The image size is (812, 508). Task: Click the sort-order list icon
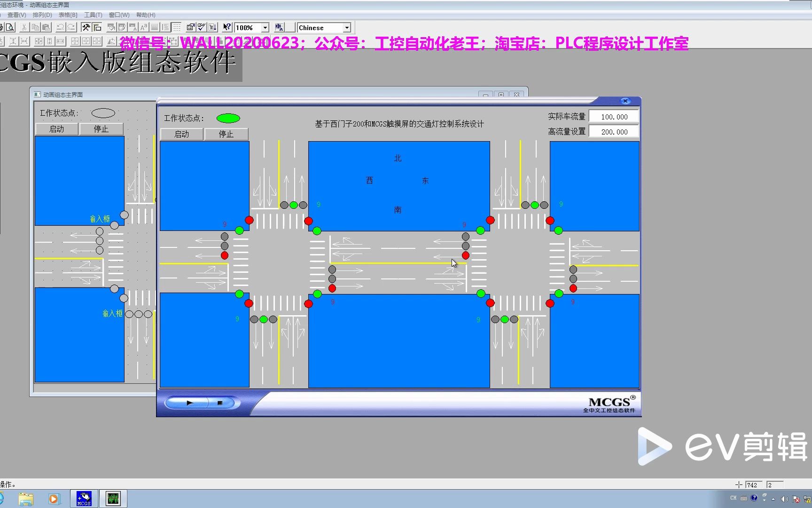pyautogui.click(x=212, y=27)
